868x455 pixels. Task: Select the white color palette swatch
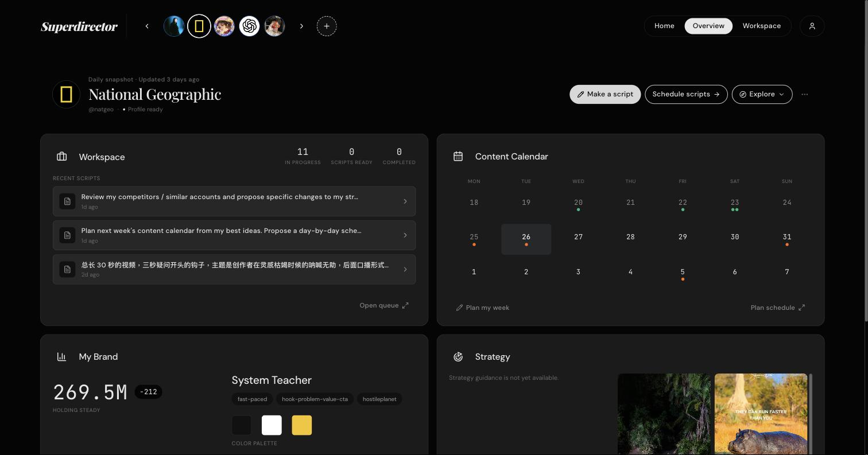click(272, 425)
